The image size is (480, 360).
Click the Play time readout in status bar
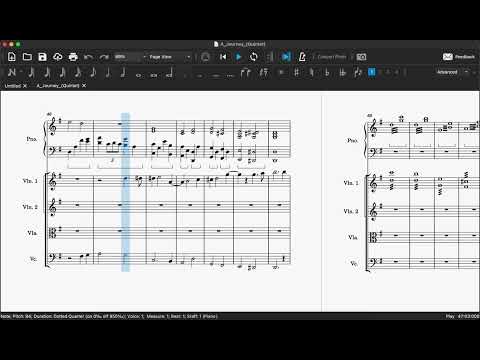tap(462, 316)
